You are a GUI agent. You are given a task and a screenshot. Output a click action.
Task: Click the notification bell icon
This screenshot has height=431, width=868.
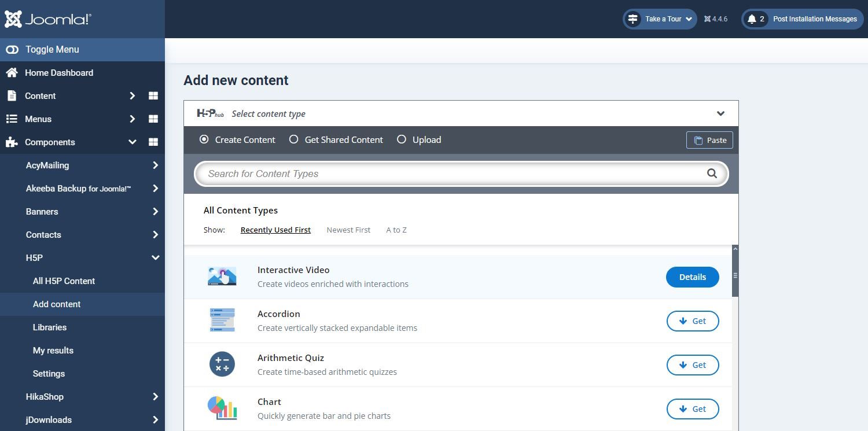[752, 19]
